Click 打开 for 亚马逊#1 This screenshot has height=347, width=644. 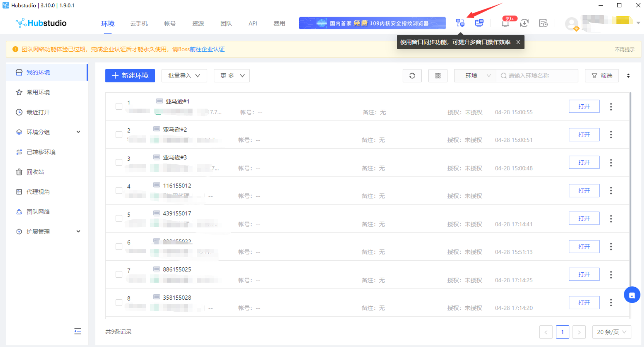pos(584,106)
